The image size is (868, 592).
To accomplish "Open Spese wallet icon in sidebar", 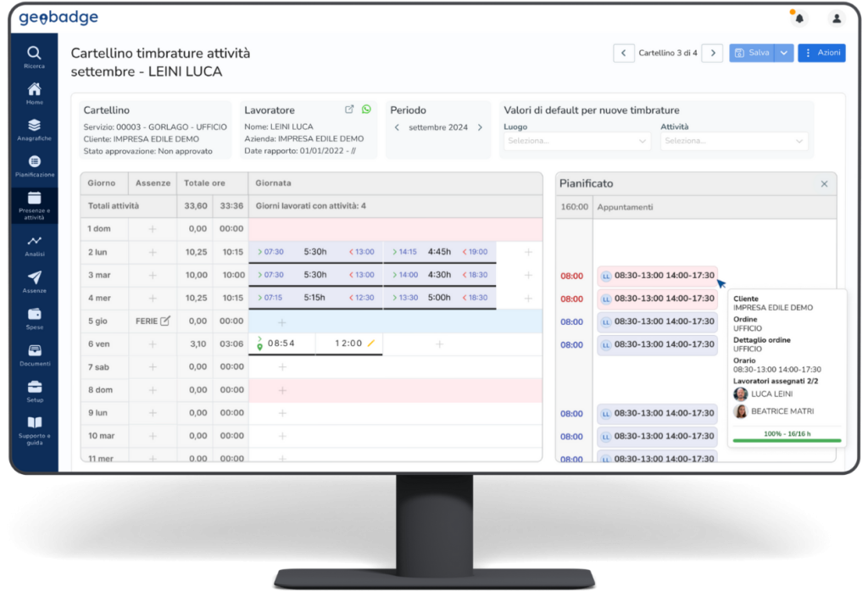I will pyautogui.click(x=34, y=314).
